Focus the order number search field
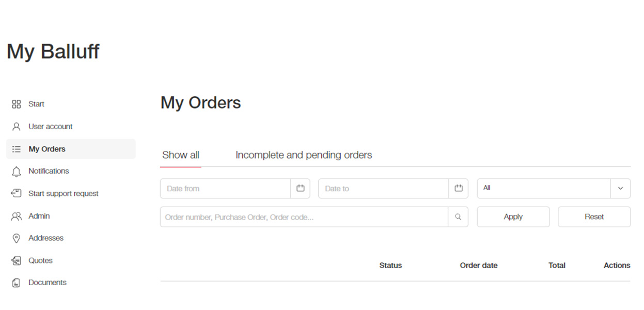The width and height of the screenshot is (644, 310). (x=304, y=217)
